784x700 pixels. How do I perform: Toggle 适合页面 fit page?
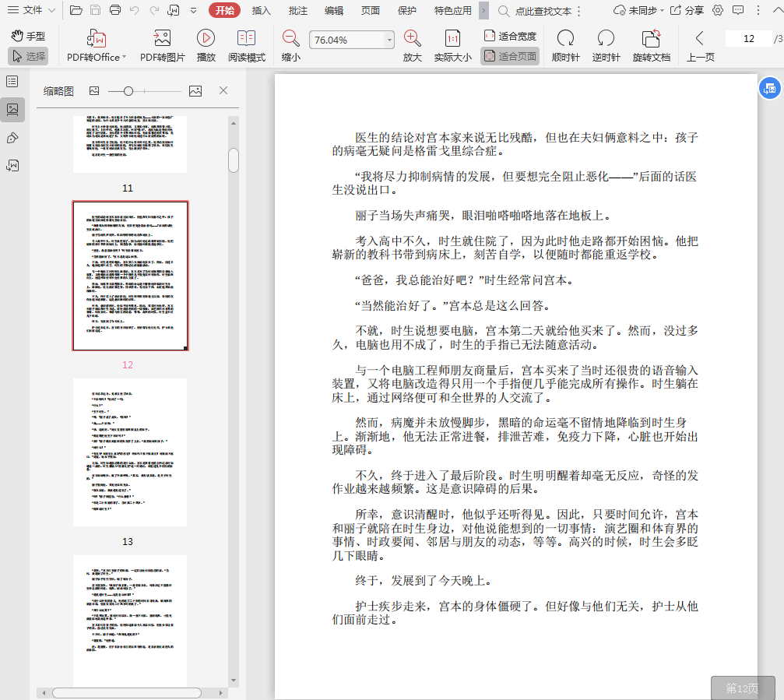pos(510,56)
